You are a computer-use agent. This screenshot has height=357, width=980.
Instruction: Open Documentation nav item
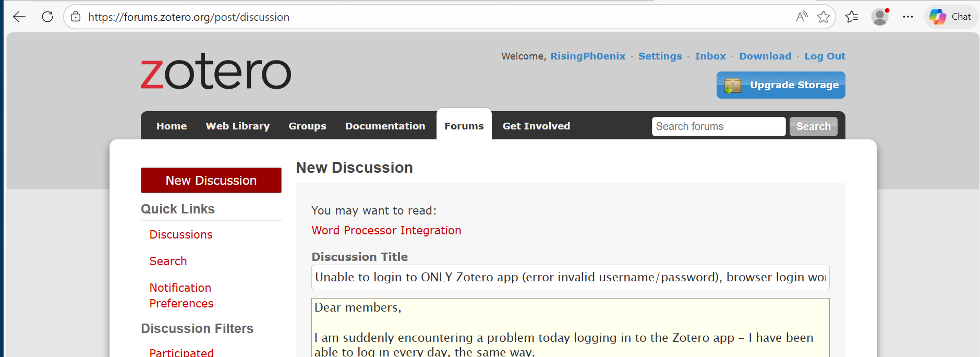385,126
